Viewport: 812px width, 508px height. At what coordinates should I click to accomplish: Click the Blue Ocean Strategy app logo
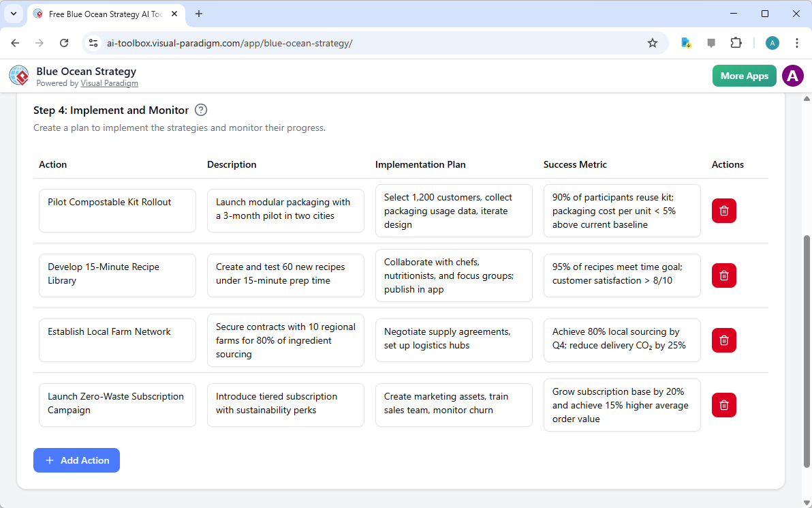pos(18,75)
